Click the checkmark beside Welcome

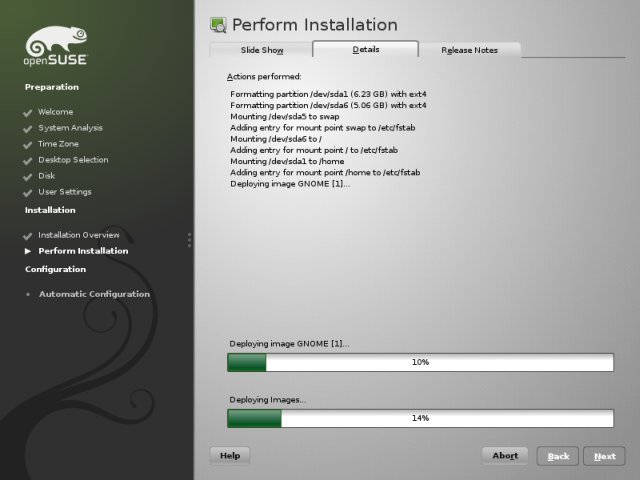click(x=28, y=113)
